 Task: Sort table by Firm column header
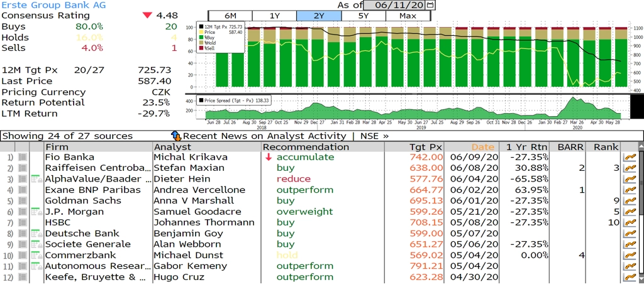[x=98, y=147]
